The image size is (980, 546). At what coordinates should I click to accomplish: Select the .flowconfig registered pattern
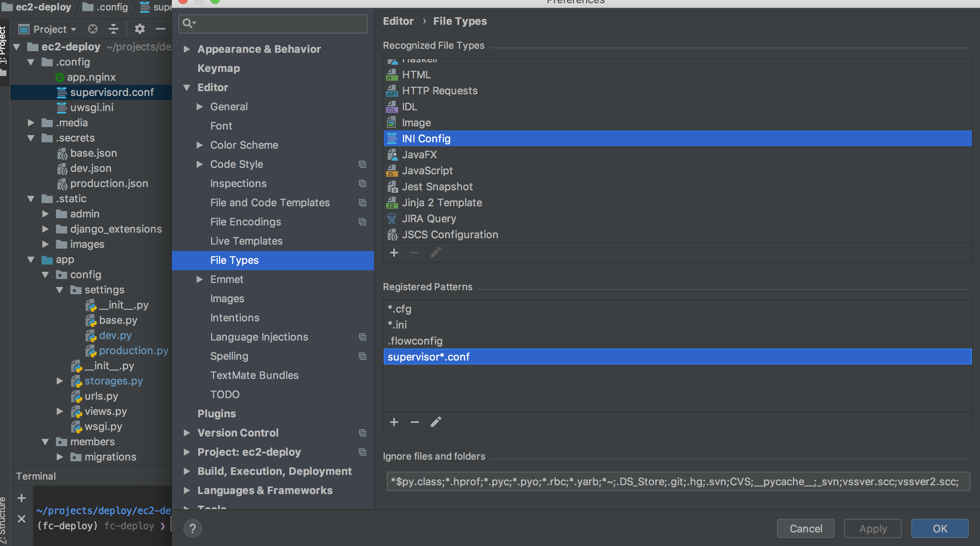tap(677, 341)
